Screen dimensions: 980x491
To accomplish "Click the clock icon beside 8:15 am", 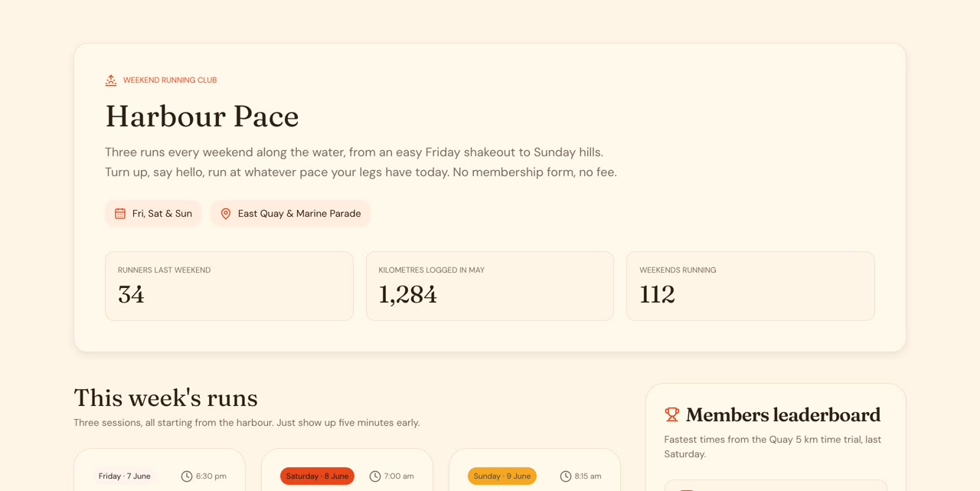I will pos(566,476).
